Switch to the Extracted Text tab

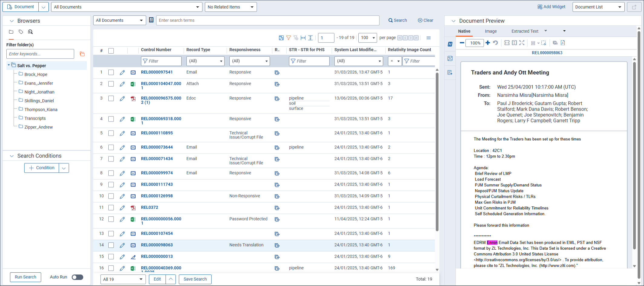(525, 31)
